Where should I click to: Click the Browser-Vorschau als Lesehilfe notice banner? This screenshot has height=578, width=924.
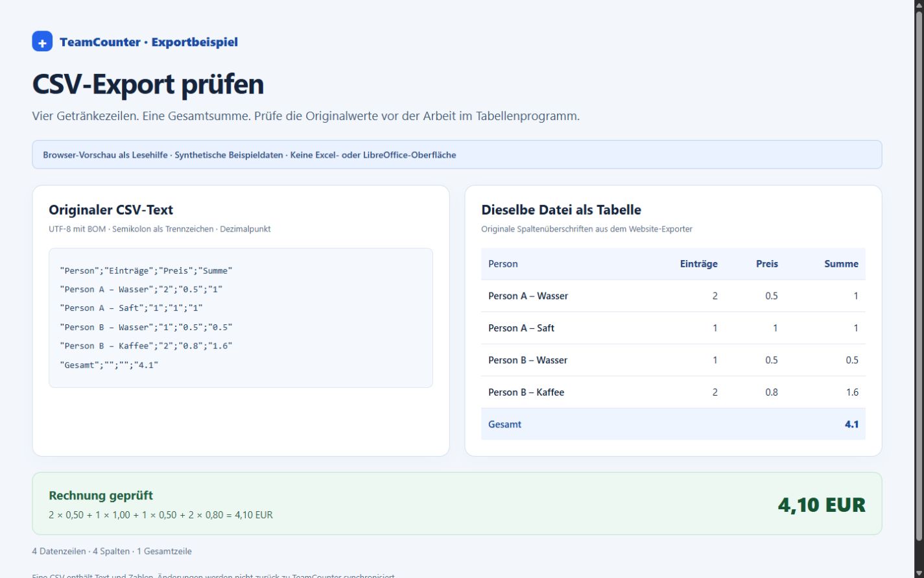coord(456,154)
